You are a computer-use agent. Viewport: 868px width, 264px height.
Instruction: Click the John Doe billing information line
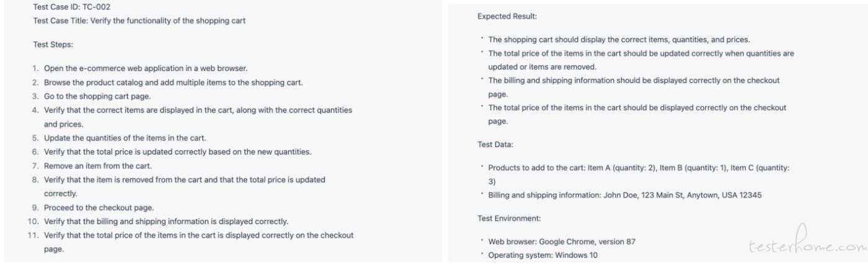coord(620,195)
